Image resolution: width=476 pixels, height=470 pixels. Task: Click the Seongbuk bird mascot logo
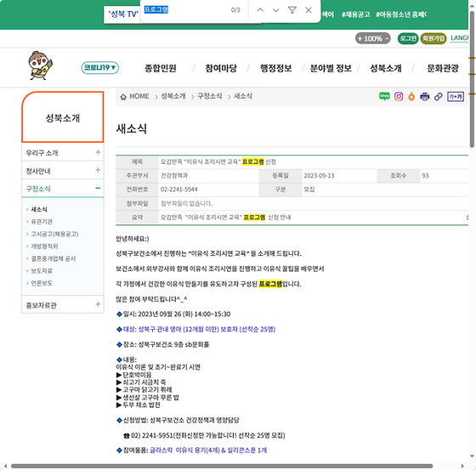(x=41, y=65)
